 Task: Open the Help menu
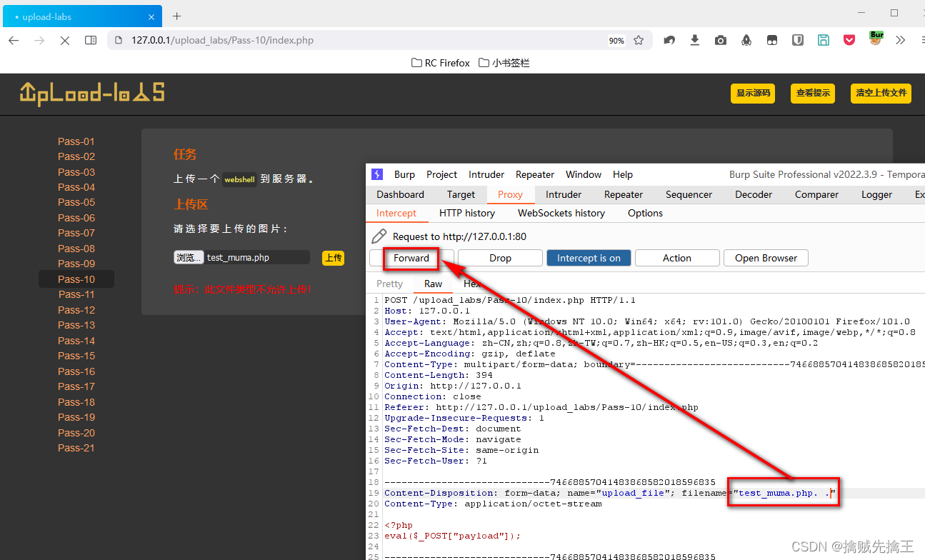tap(623, 174)
